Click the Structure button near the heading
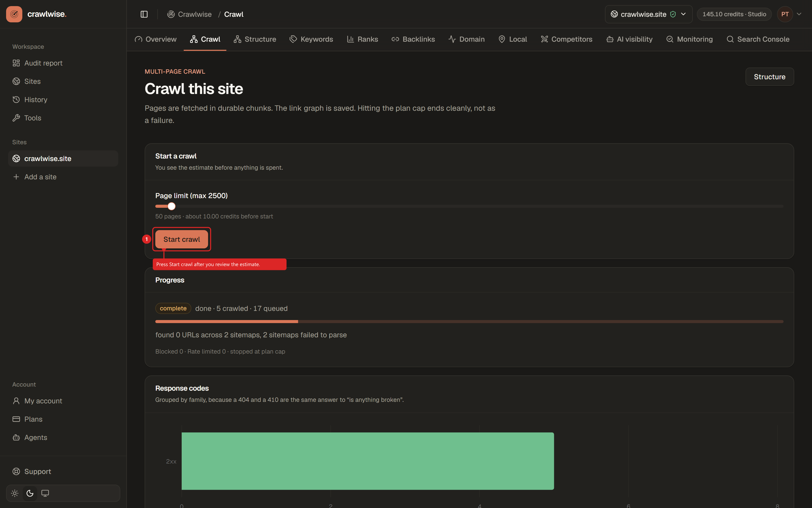Viewport: 812px width, 508px height. pyautogui.click(x=769, y=77)
